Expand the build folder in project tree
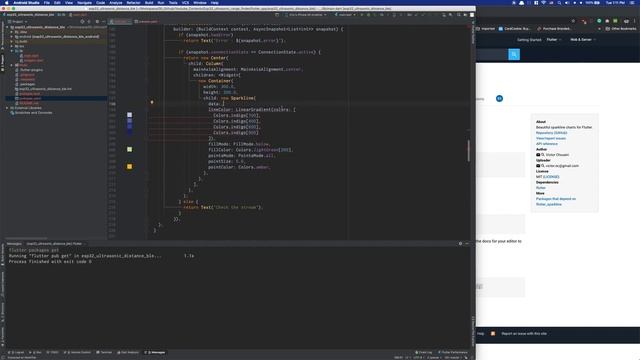The width and height of the screenshot is (640, 360). 11,41
